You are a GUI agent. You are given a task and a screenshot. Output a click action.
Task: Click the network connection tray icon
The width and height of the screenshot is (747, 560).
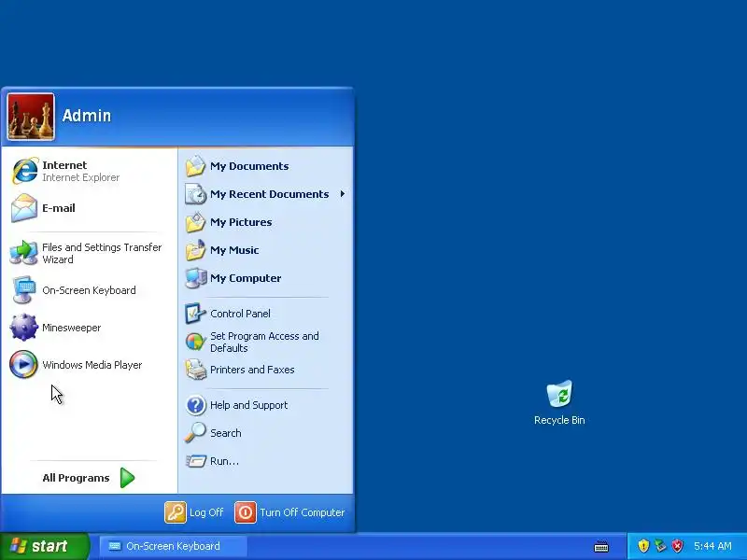(x=660, y=546)
